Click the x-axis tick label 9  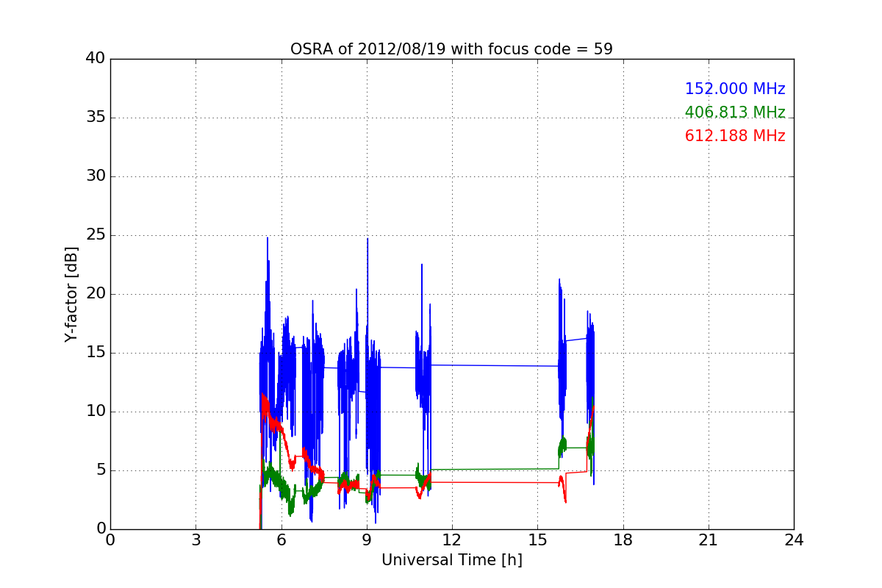click(367, 540)
